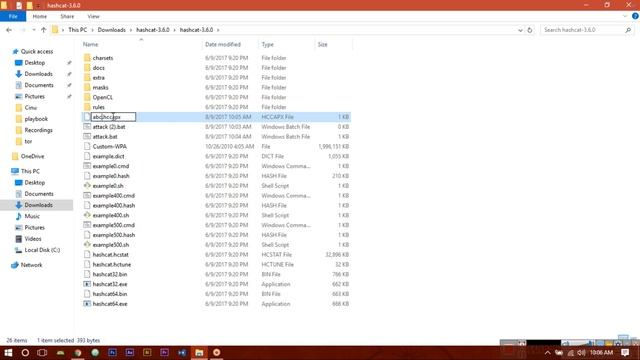Screen dimensions: 640x360
Task: Expand the ribbon with the chevron
Action: click(625, 16)
